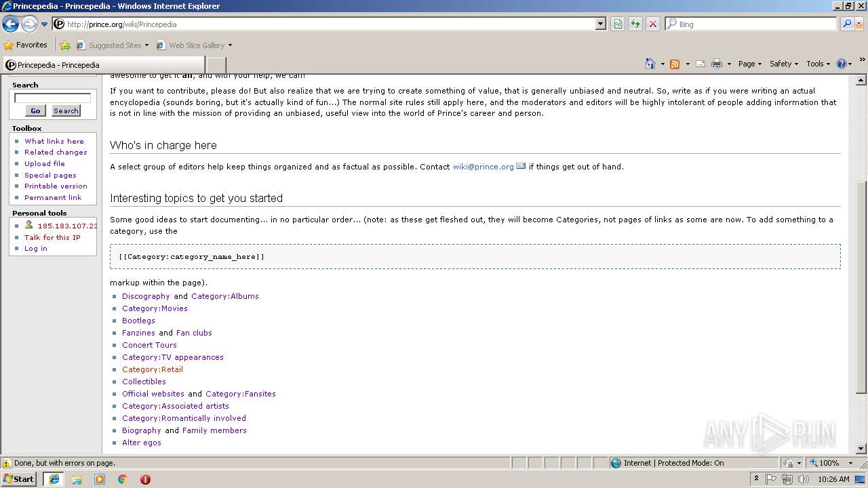
Task: Open the recent pages dropdown arrow
Action: click(44, 24)
